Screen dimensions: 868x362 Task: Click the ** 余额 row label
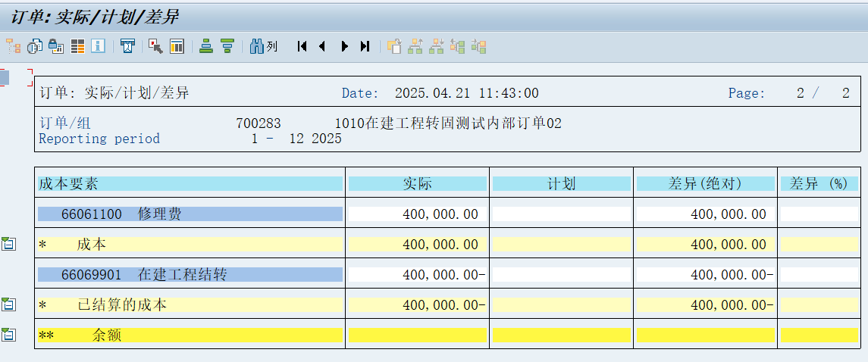tap(190, 335)
